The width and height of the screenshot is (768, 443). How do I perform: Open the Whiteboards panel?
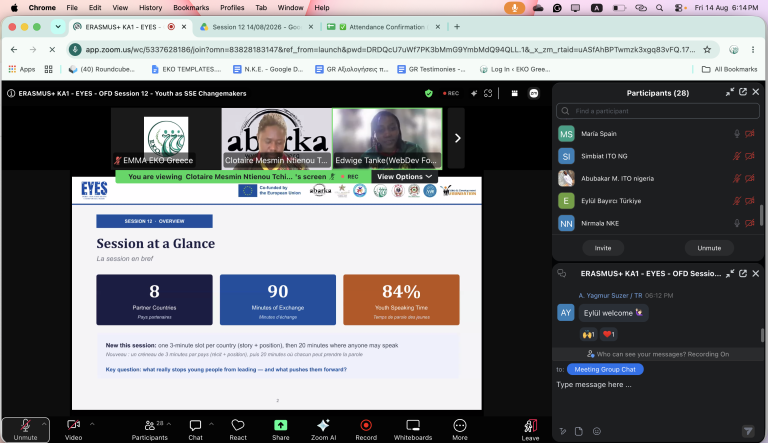coord(413,430)
